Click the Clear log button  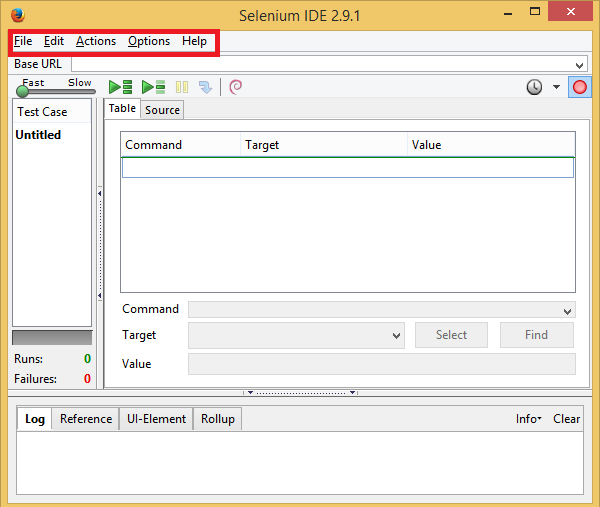[x=566, y=419]
